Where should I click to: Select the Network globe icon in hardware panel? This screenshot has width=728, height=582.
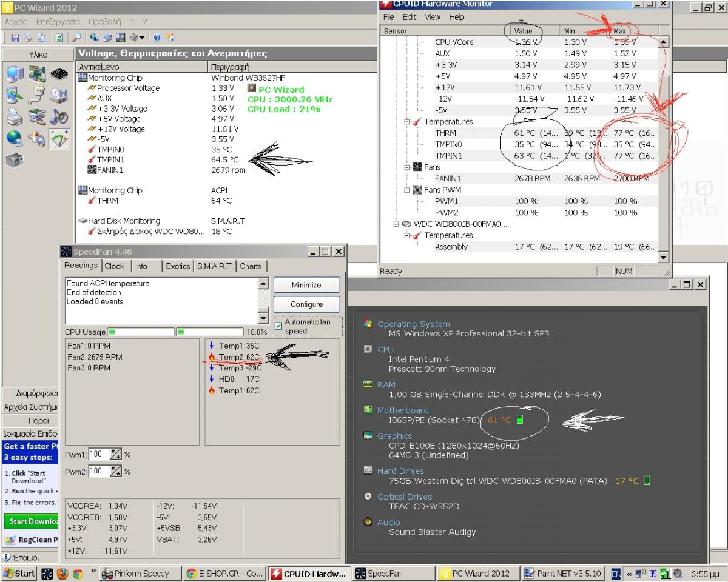(x=15, y=139)
